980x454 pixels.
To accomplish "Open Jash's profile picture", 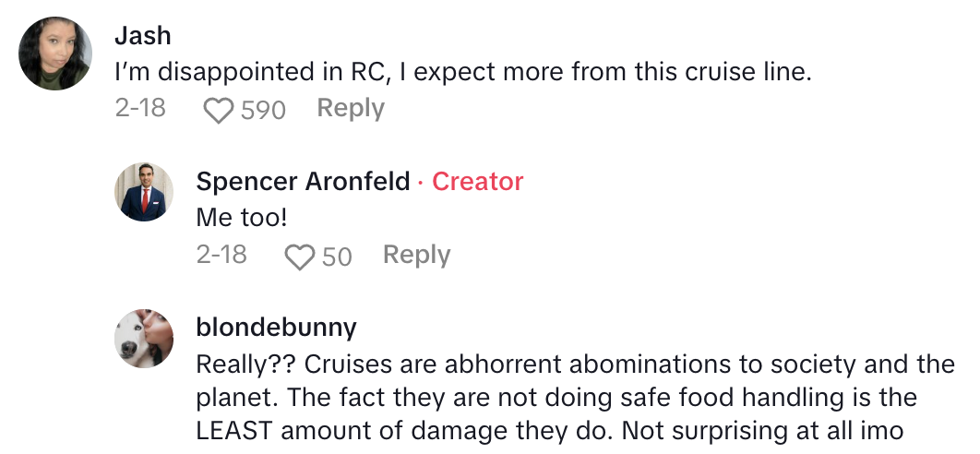I will coord(56,54).
